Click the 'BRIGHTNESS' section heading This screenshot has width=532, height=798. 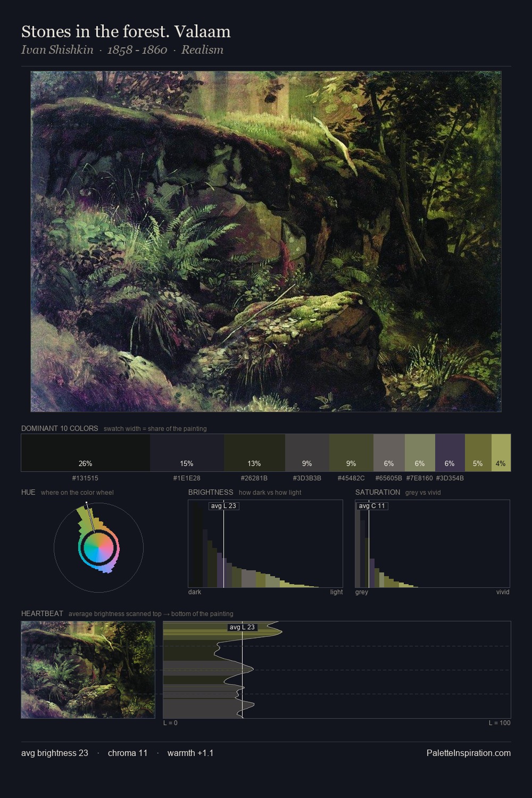click(x=211, y=492)
